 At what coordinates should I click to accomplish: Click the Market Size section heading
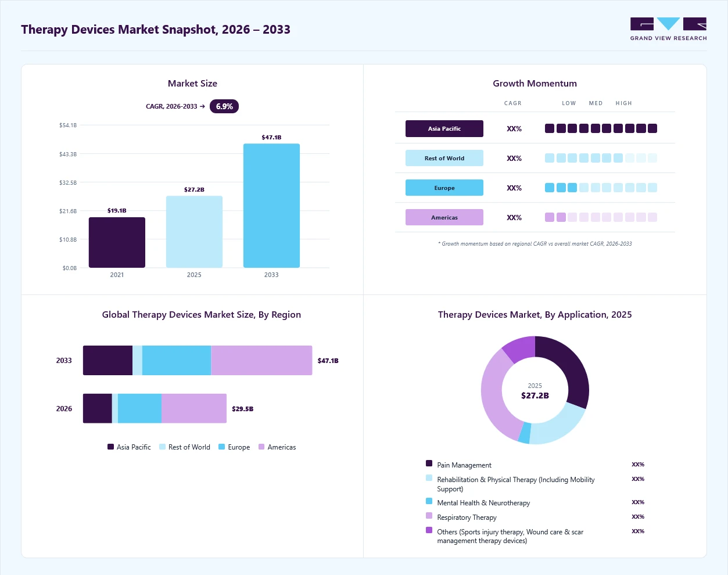point(192,84)
